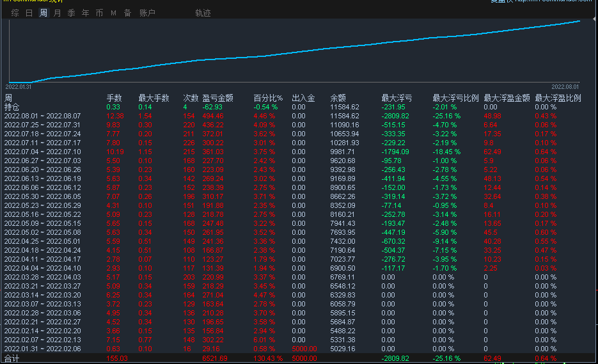
Task: Click total profit value 6521.69
Action: 215,358
